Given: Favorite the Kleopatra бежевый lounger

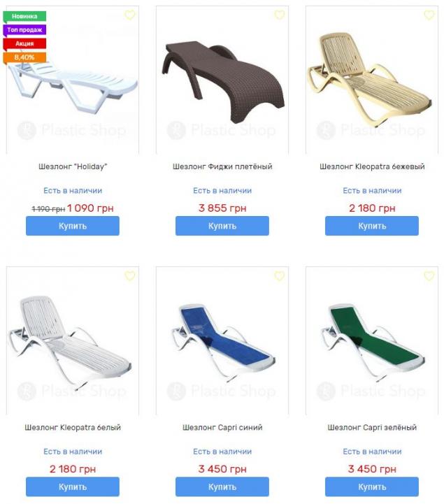Looking at the screenshot, I should click(x=429, y=15).
